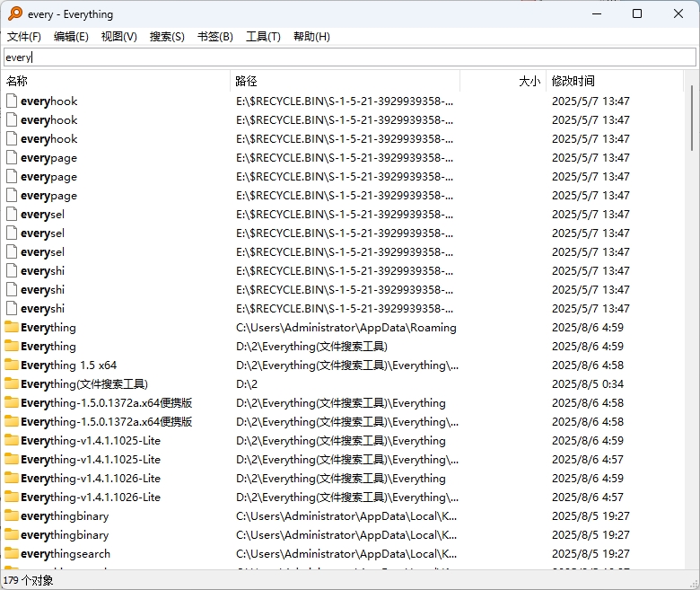Click the Everything magnifier app icon in title bar
700x590 pixels.
15,13
